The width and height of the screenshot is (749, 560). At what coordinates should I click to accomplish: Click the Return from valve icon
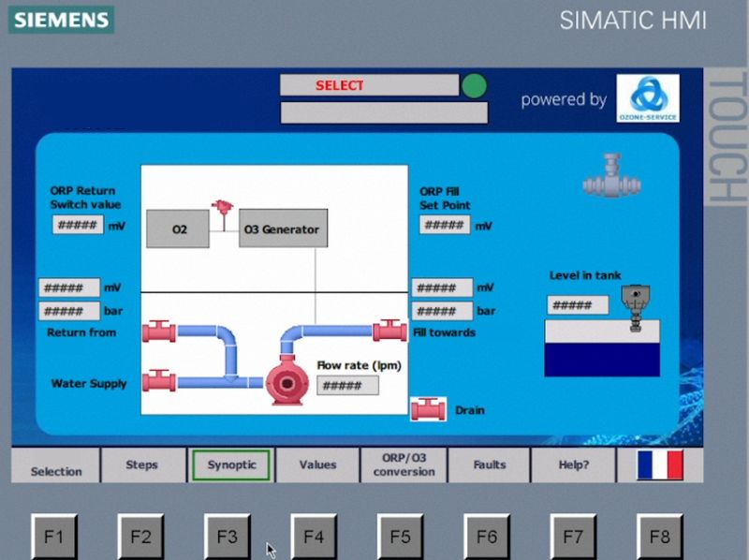[159, 332]
